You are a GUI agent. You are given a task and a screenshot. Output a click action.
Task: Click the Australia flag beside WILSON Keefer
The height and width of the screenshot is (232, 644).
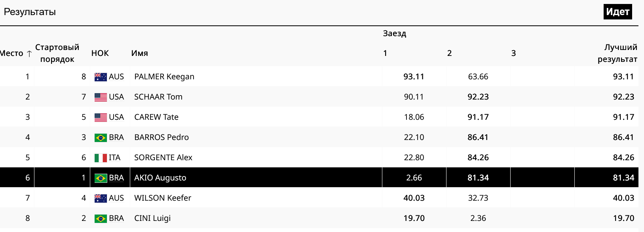[x=101, y=198]
